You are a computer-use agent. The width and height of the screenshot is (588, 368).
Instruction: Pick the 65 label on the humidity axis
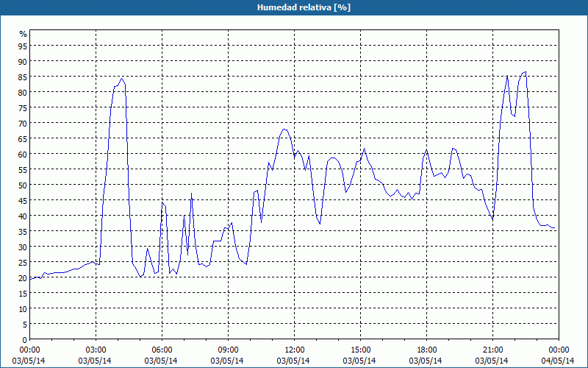point(23,138)
